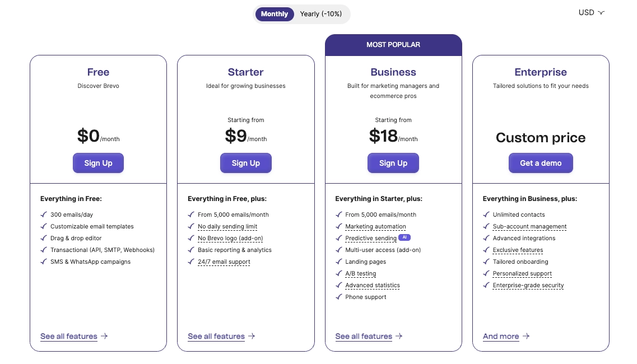Click Sign Up under the Free plan

pyautogui.click(x=98, y=163)
